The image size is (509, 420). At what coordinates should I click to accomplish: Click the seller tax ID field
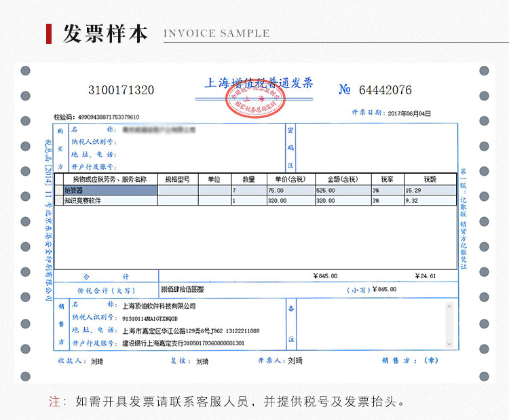click(x=150, y=318)
